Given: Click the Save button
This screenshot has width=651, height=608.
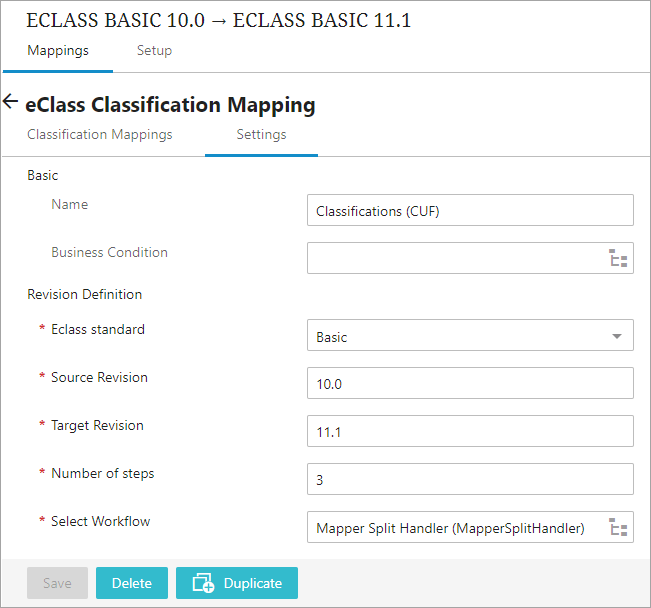Looking at the screenshot, I should [x=57, y=583].
